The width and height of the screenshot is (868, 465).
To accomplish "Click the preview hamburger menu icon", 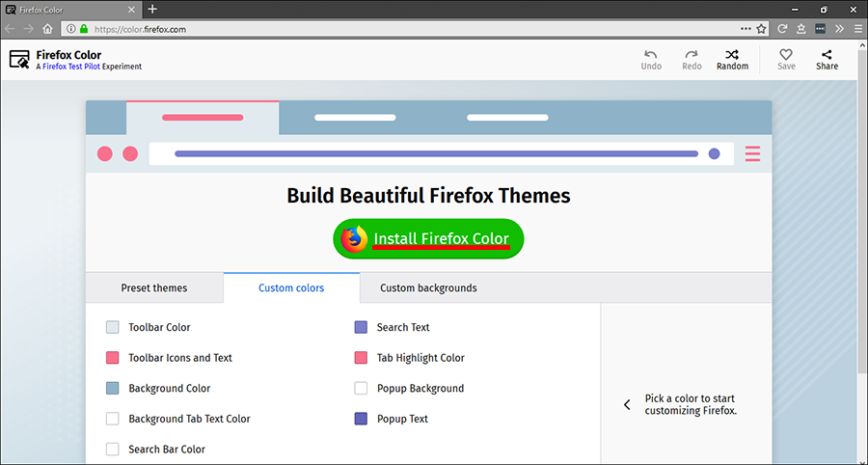I will (752, 153).
